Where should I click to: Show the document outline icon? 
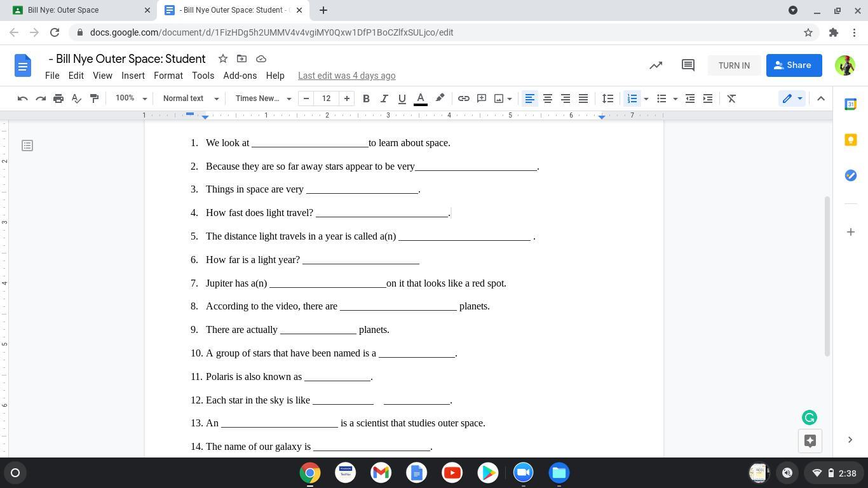(27, 146)
